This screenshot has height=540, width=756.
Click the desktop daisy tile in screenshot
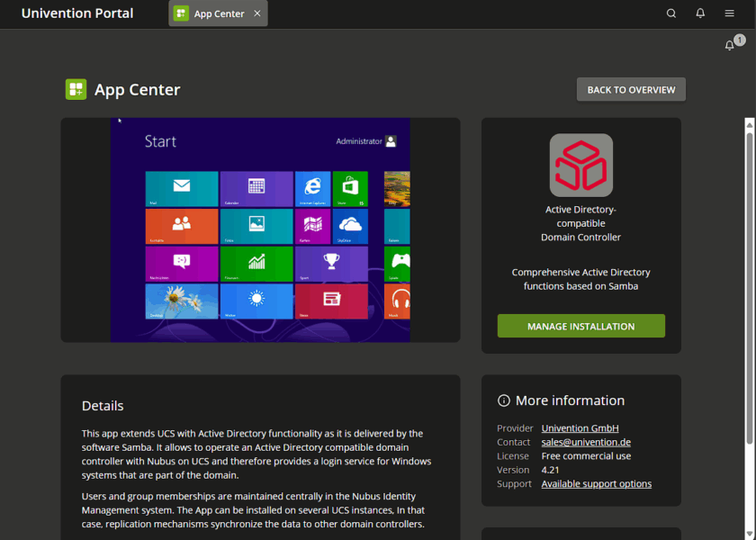click(182, 301)
